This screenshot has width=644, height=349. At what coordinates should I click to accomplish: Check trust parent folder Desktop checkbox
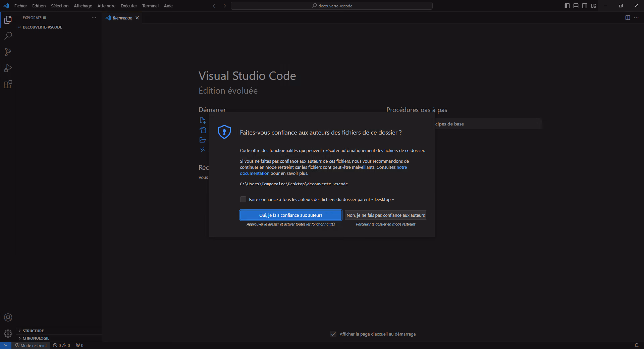click(x=243, y=199)
